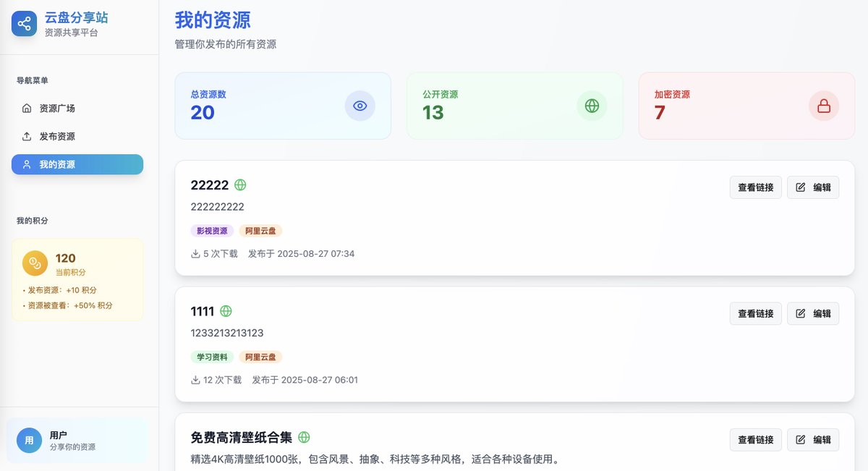Click 云盘分享站 site title

pos(77,18)
